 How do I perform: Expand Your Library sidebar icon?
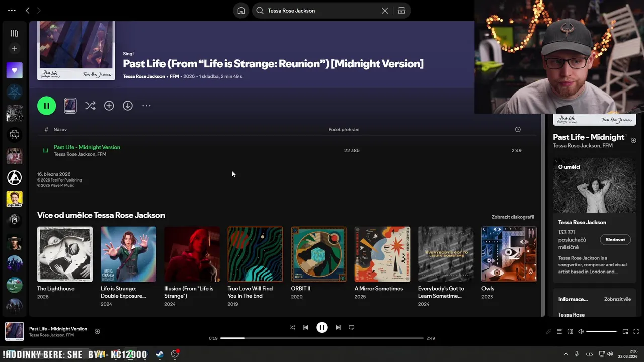pyautogui.click(x=14, y=33)
